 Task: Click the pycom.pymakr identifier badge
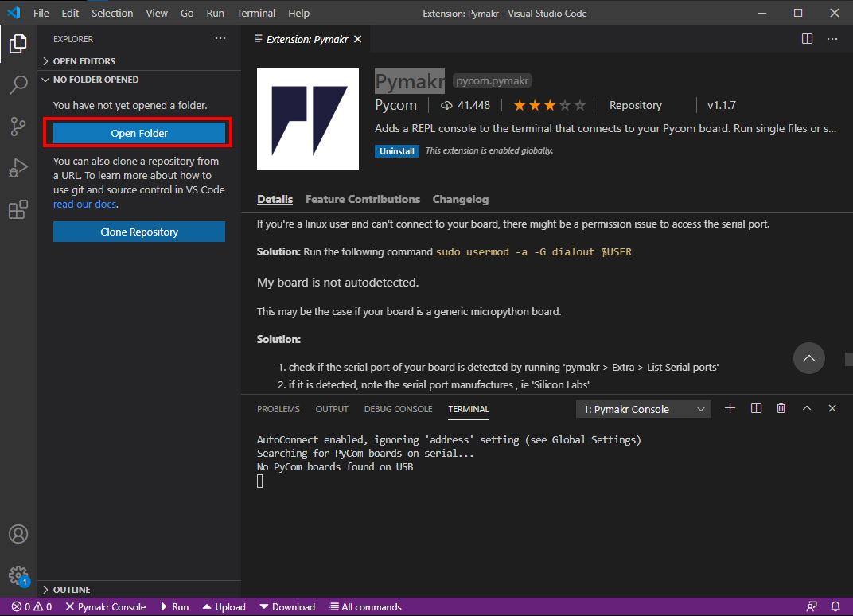492,80
